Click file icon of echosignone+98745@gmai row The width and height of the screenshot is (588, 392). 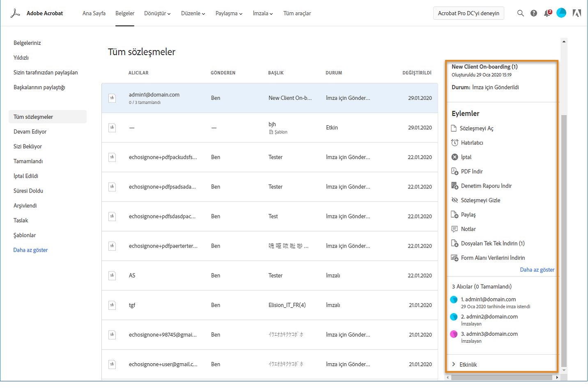pos(112,335)
